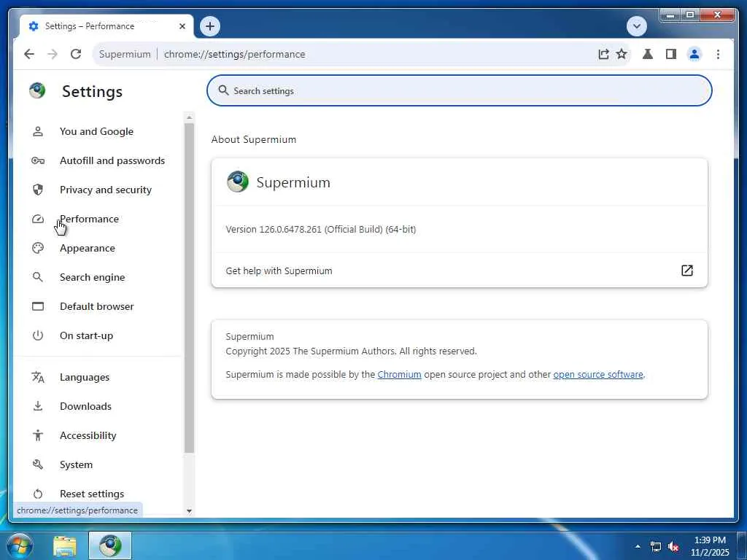Viewport: 747px width, 560px height.
Task: Show the side panel
Action: [x=671, y=54]
